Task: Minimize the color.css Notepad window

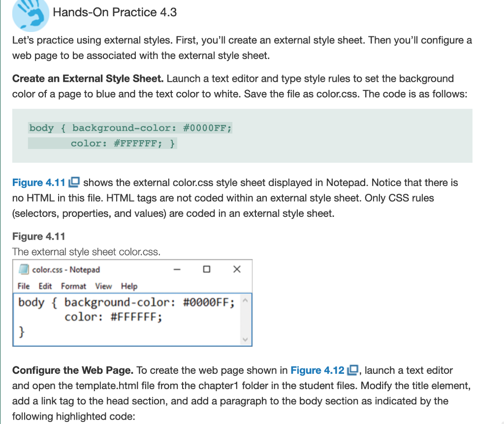Action: pyautogui.click(x=176, y=270)
